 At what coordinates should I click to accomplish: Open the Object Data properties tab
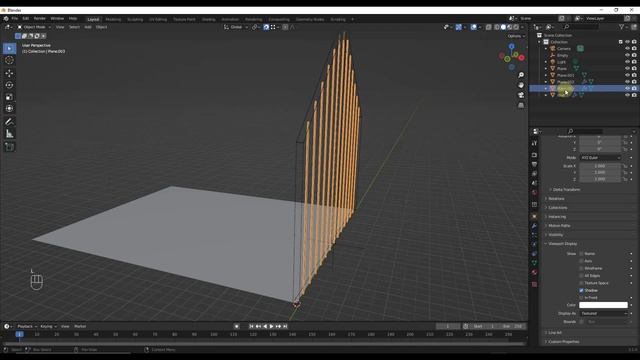(534, 263)
